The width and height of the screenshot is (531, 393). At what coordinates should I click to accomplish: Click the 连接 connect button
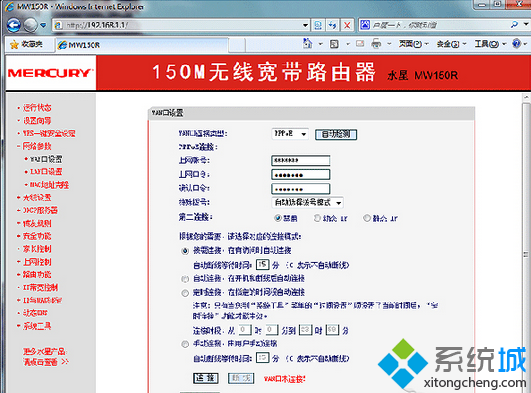pos(206,378)
